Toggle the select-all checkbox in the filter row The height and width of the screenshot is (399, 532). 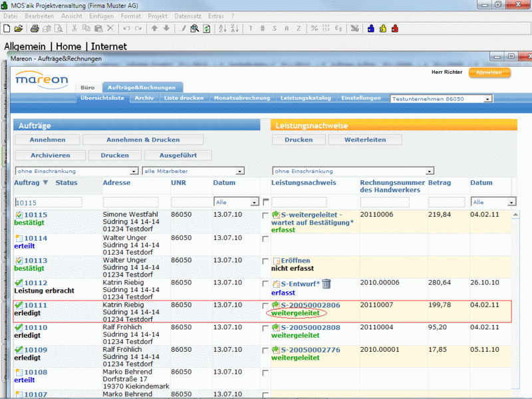(x=266, y=202)
